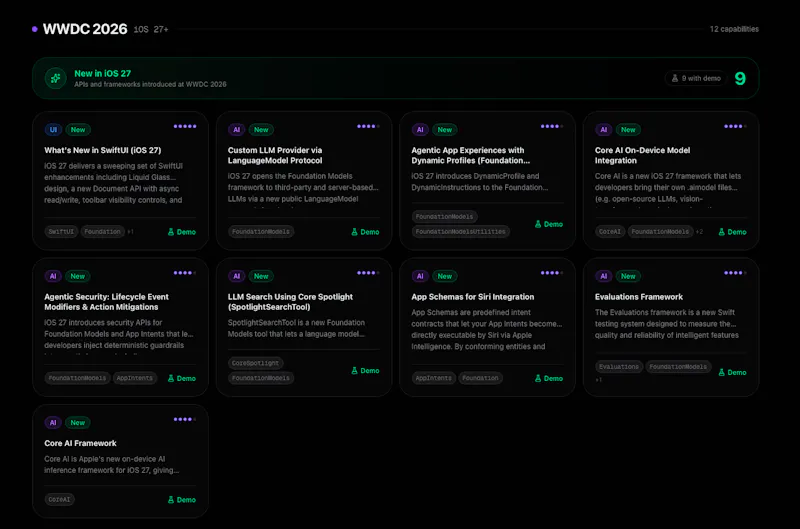Image resolution: width=800 pixels, height=529 pixels.
Task: Click the AI badge on App Schemas card
Action: pyautogui.click(x=420, y=276)
